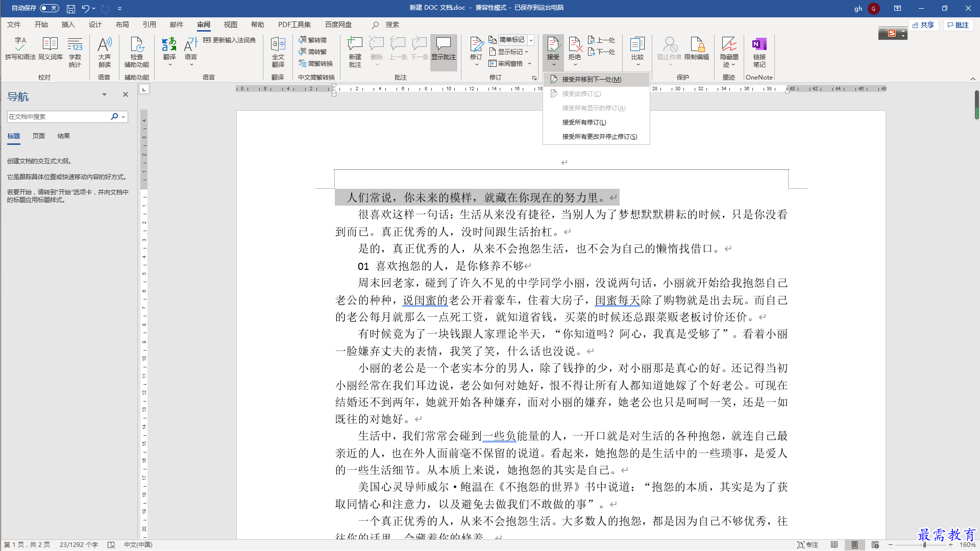Viewport: 980px width, 551px height.
Task: Switch to the View (视图) tab
Action: coord(230,24)
